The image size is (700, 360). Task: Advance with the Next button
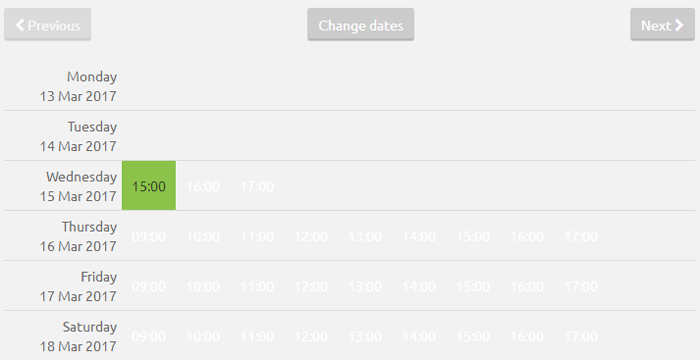pos(662,25)
